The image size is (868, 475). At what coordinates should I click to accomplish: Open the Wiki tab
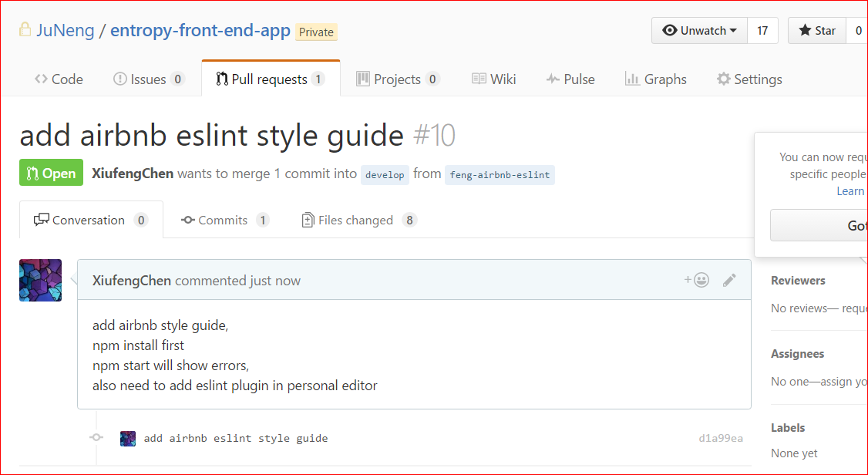tap(494, 79)
